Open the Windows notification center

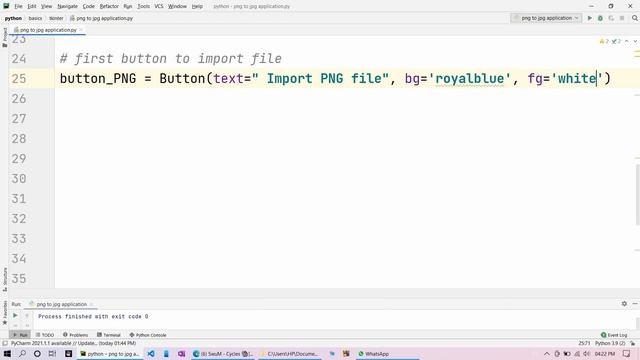[627, 353]
